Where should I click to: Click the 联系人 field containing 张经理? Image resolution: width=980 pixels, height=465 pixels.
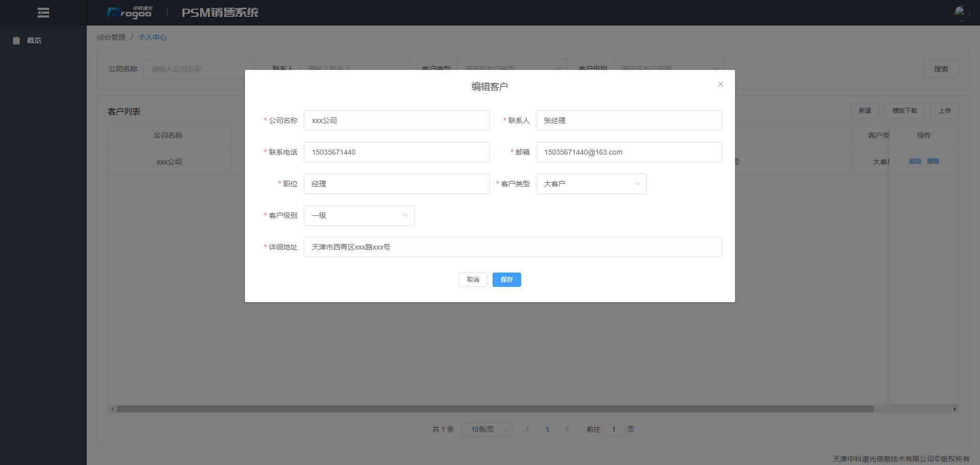tap(628, 120)
